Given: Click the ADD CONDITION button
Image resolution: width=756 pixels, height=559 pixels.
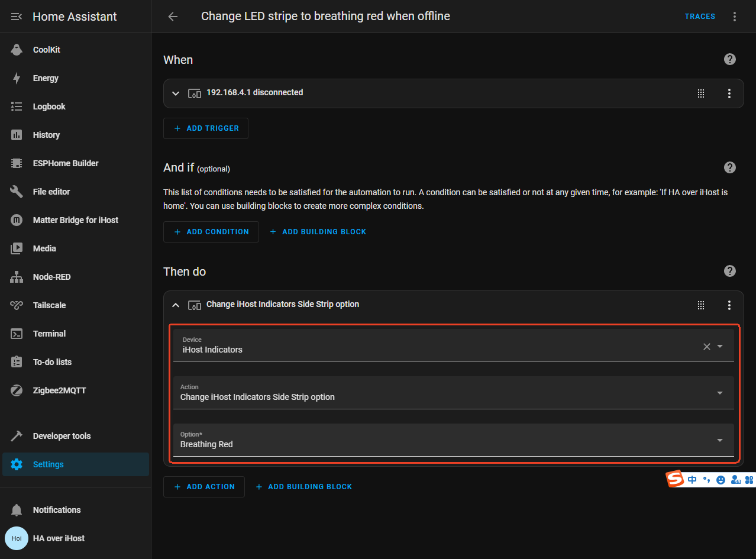Looking at the screenshot, I should pyautogui.click(x=211, y=232).
